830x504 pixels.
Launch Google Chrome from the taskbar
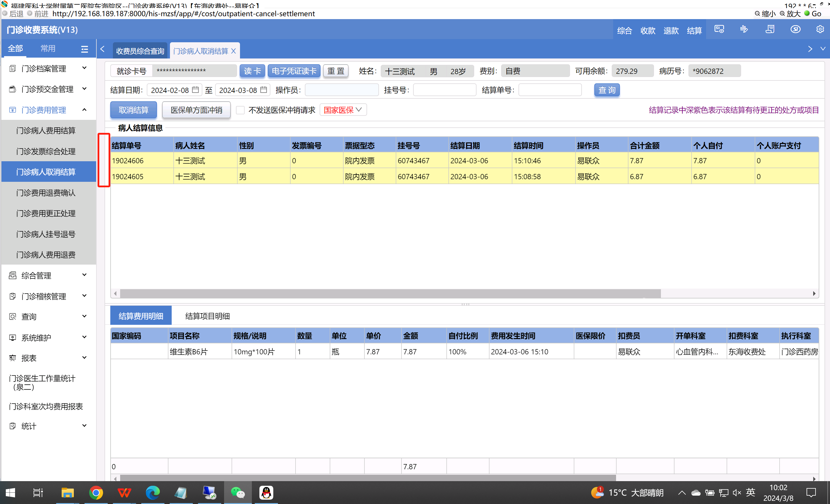click(96, 492)
